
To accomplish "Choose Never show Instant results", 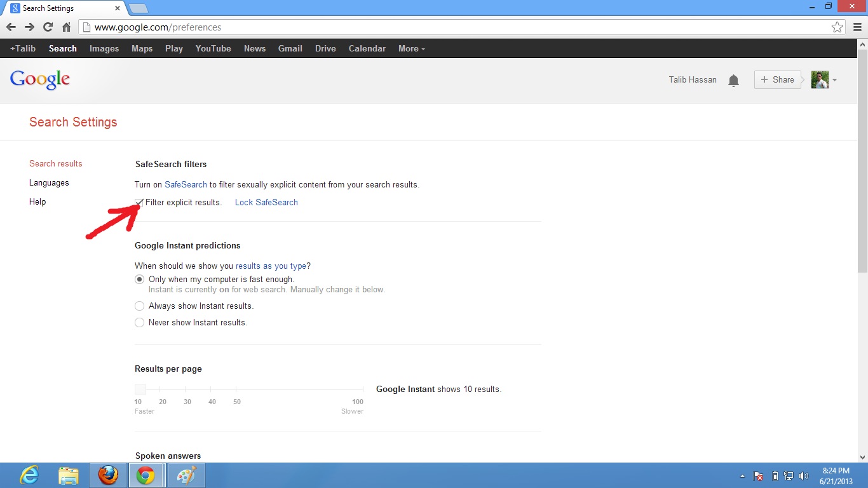I will point(139,323).
